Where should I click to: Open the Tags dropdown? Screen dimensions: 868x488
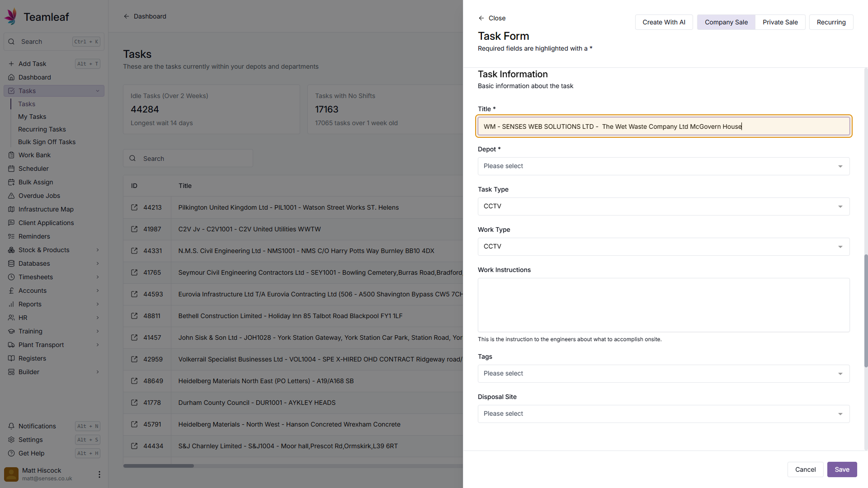pos(664,374)
